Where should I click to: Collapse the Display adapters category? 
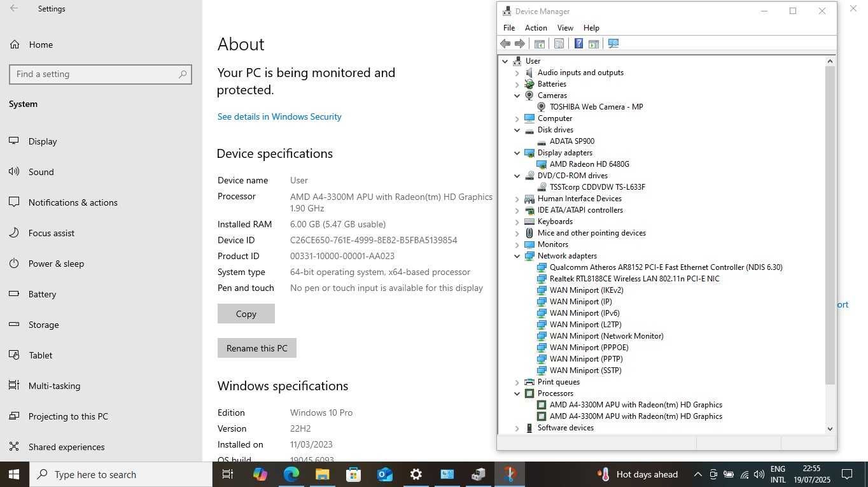tap(517, 153)
